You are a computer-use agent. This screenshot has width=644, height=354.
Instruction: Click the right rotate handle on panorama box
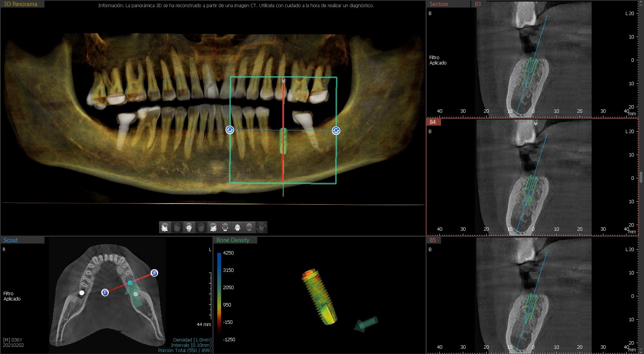point(336,130)
